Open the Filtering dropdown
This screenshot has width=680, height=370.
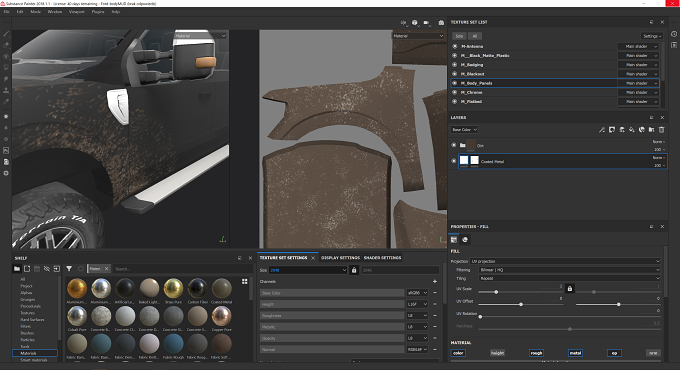[570, 270]
